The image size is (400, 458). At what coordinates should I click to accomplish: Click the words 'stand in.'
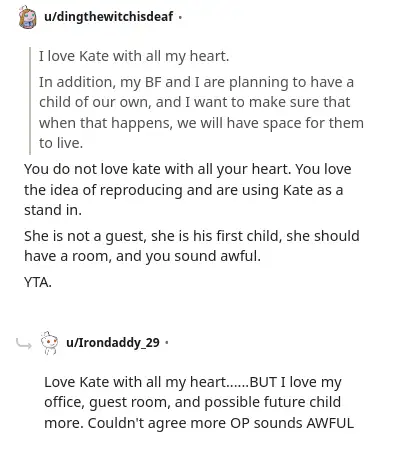pyautogui.click(x=53, y=210)
